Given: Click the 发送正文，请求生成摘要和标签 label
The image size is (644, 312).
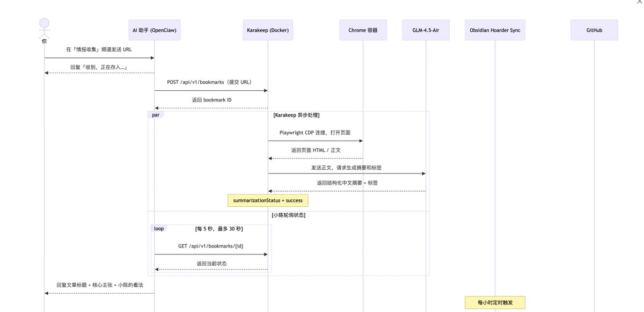Looking at the screenshot, I should [x=346, y=168].
